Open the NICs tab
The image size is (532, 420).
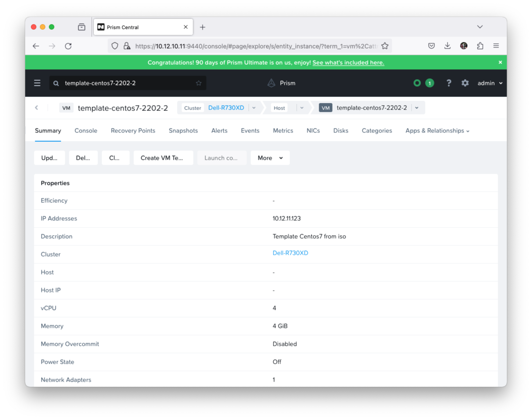click(313, 131)
